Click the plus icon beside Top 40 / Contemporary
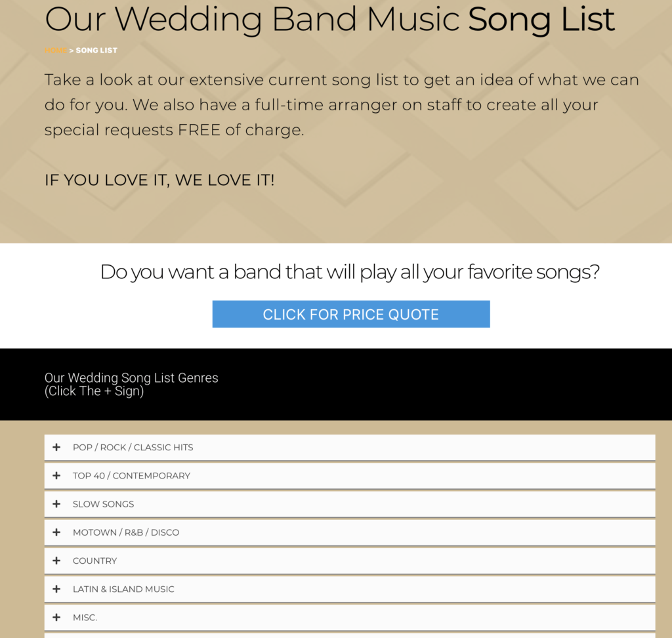This screenshot has width=672, height=638. click(x=56, y=475)
